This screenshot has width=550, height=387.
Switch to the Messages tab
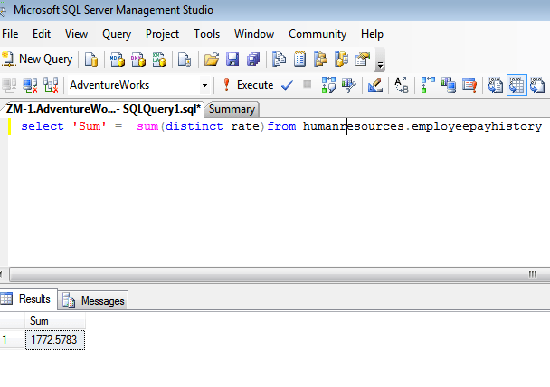click(x=93, y=301)
